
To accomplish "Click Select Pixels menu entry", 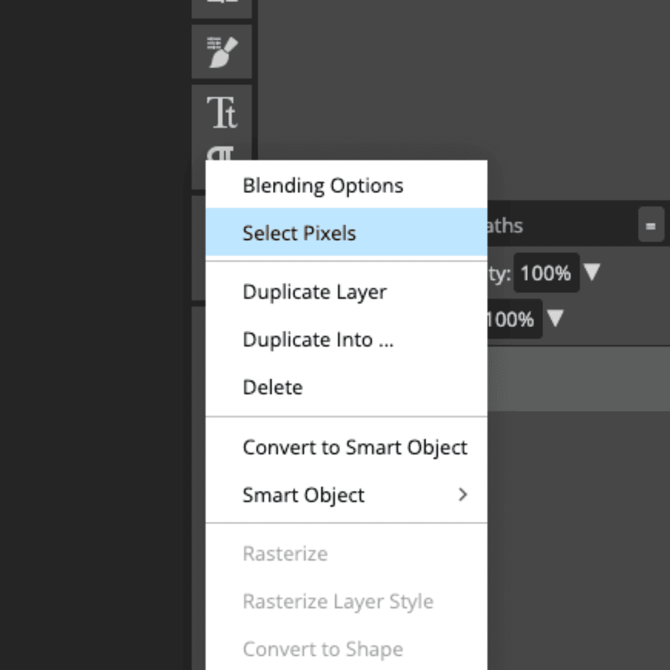I will coord(299,233).
